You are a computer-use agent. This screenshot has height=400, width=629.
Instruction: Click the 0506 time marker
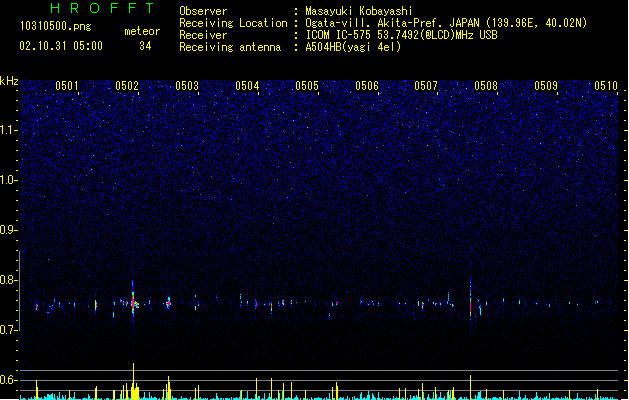click(367, 85)
